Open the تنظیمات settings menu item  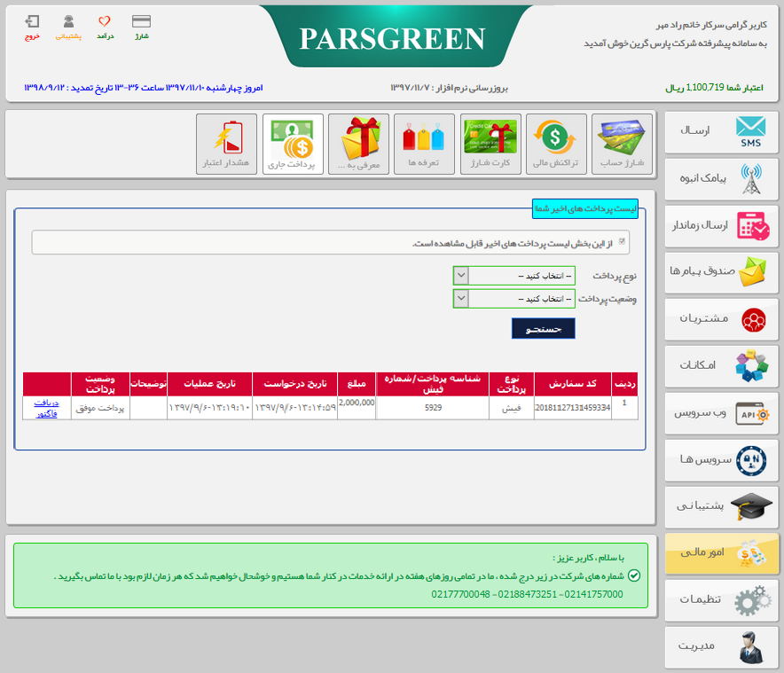(721, 600)
